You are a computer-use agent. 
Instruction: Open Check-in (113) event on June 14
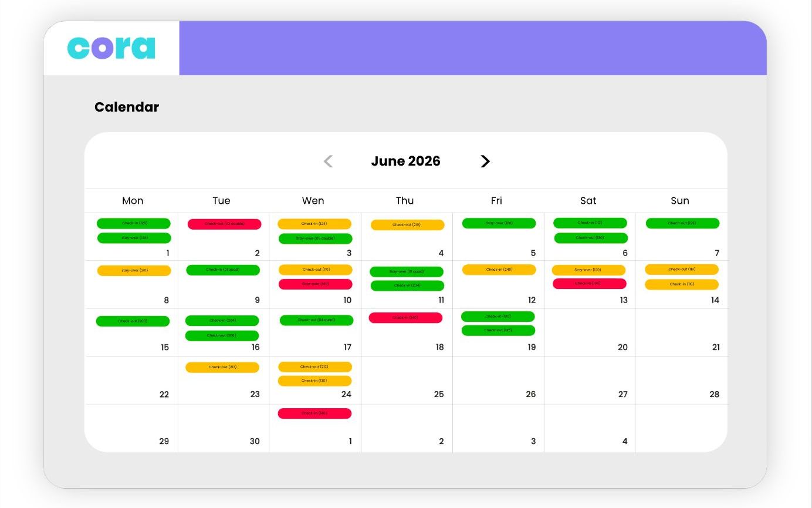point(682,284)
